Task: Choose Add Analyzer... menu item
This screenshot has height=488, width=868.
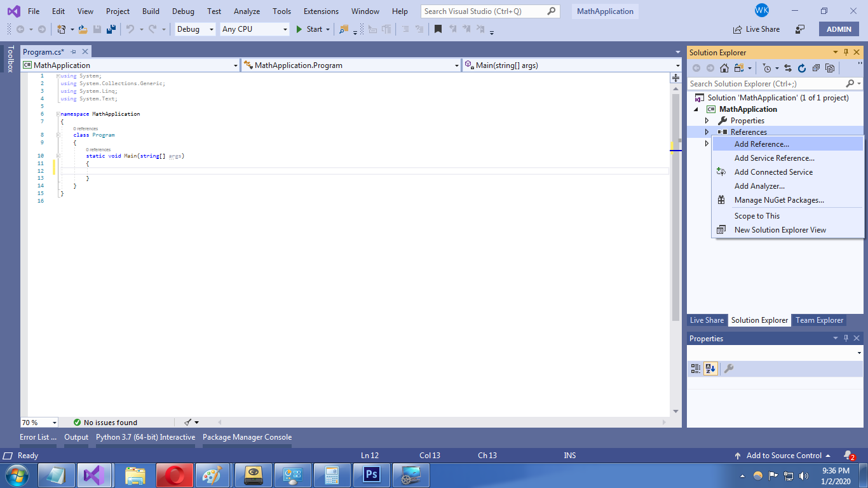Action: pyautogui.click(x=788, y=186)
